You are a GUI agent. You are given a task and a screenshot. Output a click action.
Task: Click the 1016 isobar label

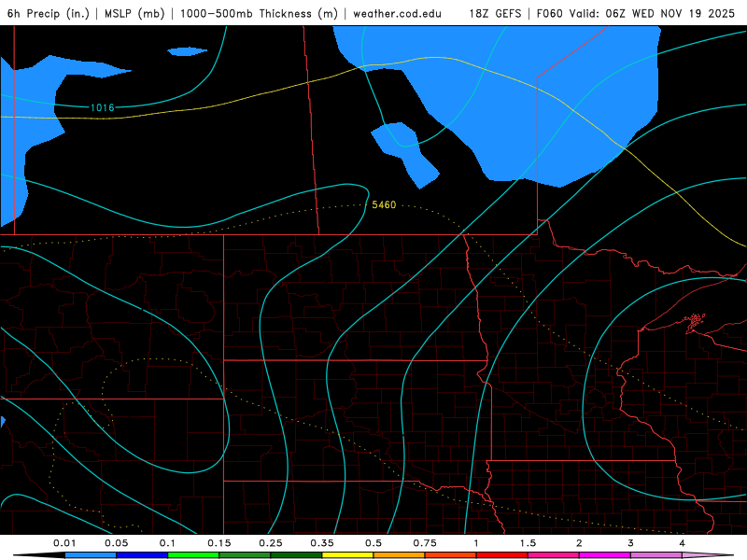[103, 107]
